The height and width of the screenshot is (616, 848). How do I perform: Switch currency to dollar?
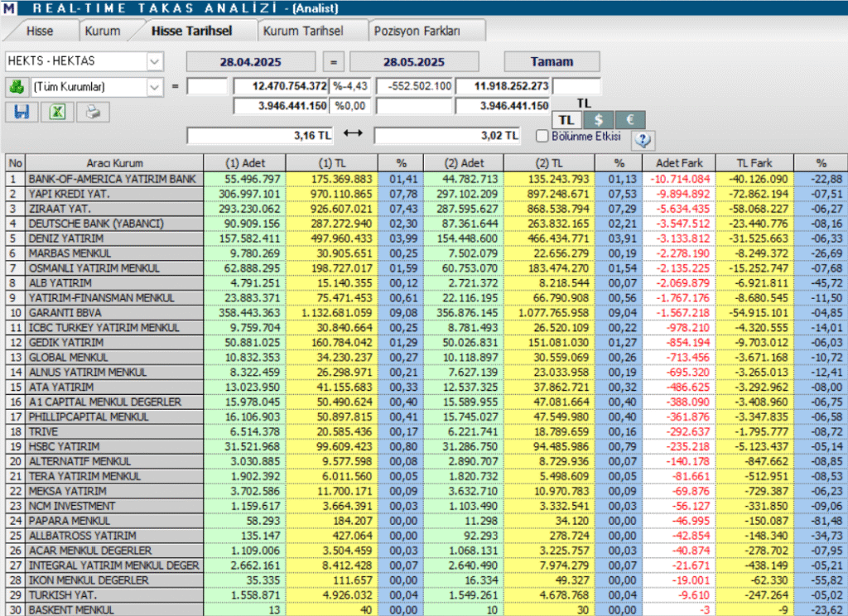598,120
